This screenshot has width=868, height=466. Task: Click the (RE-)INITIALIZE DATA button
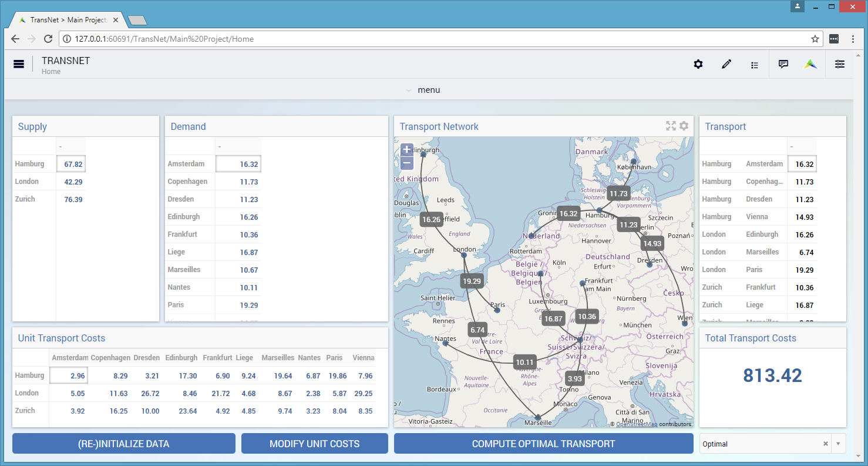click(124, 444)
